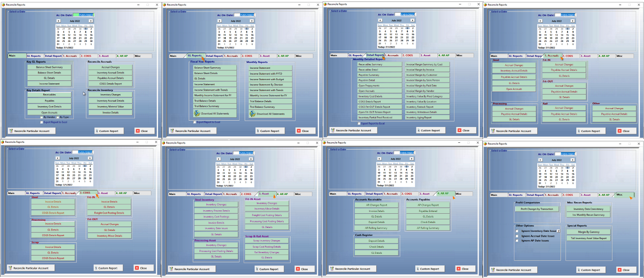Go to previous month in Main-tab window calendar

[58, 21]
